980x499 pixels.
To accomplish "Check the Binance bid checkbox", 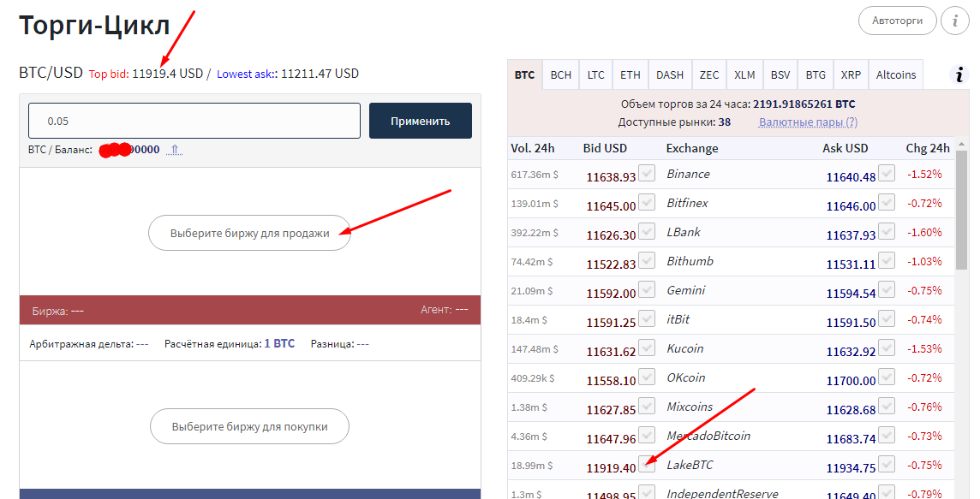I will (x=647, y=172).
